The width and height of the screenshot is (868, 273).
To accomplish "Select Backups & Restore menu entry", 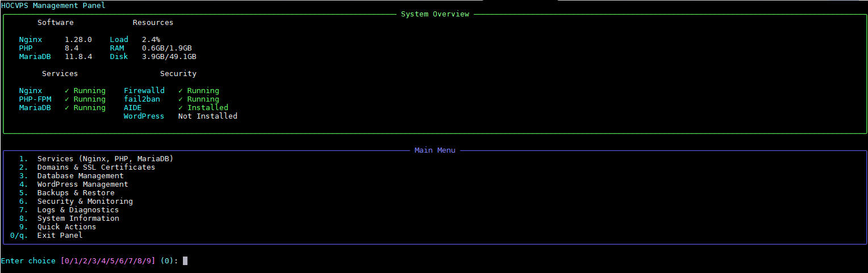I will [76, 193].
